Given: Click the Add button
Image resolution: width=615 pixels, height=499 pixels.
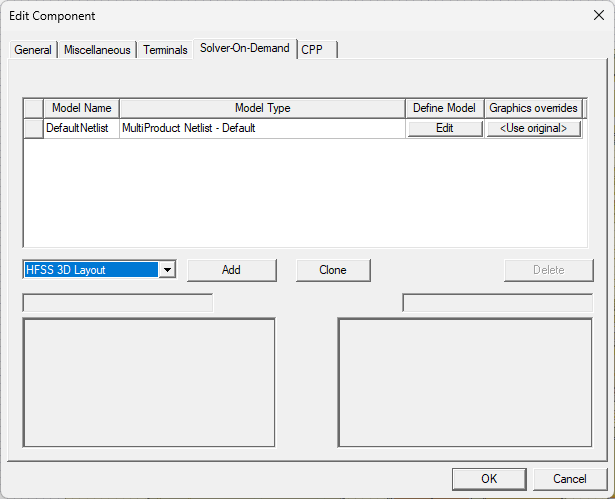Looking at the screenshot, I should click(231, 270).
